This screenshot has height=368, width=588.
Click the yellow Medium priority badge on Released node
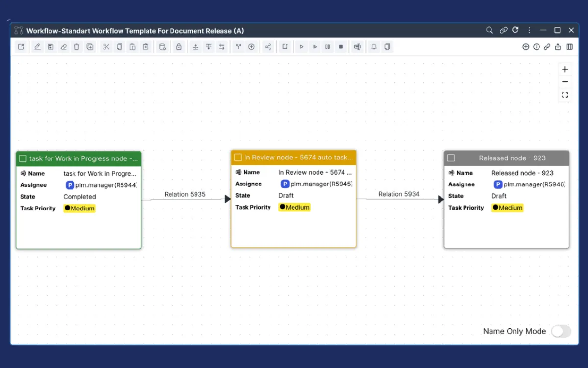[x=508, y=208]
